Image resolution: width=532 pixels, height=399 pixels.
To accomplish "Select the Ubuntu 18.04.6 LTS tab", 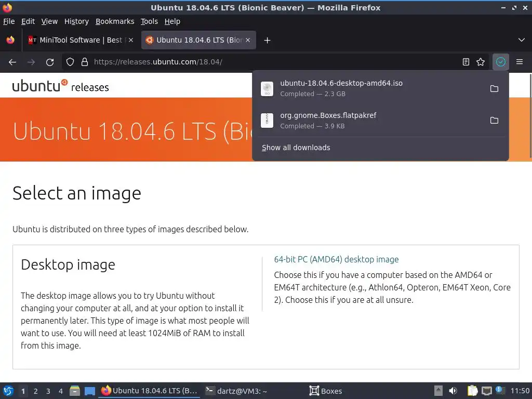I will [198, 40].
